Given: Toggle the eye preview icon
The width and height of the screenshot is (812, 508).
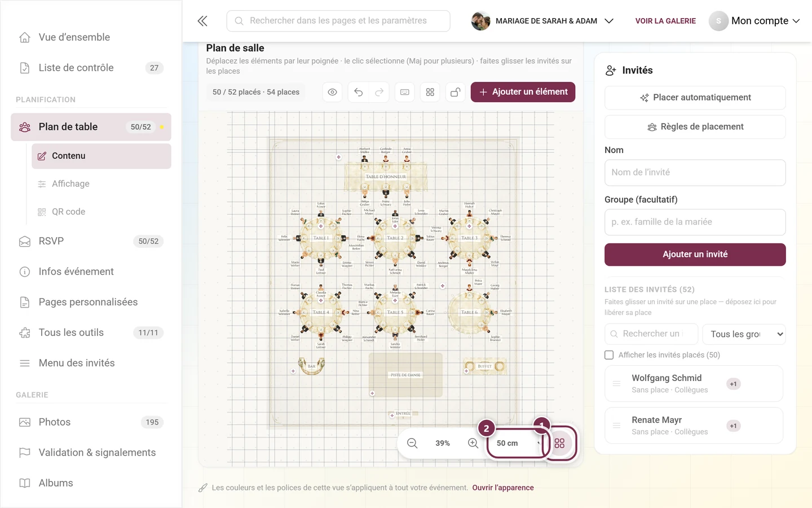Looking at the screenshot, I should coord(333,92).
